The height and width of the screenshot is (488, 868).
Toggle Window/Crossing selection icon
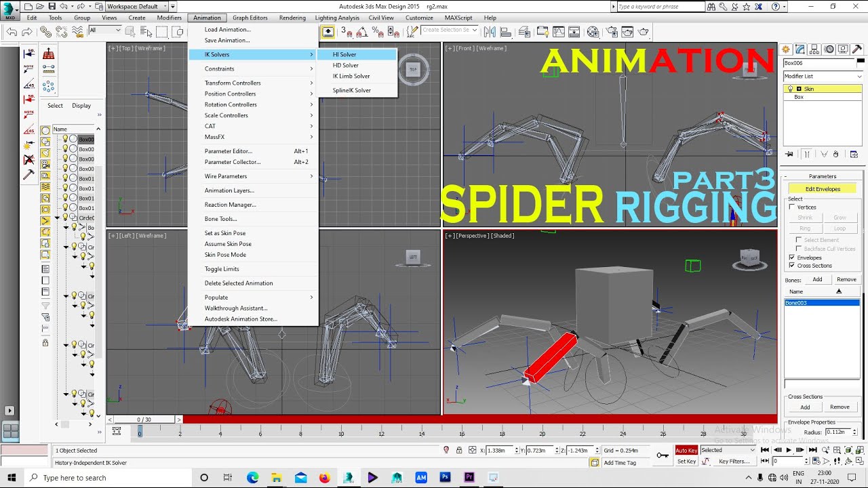178,31
